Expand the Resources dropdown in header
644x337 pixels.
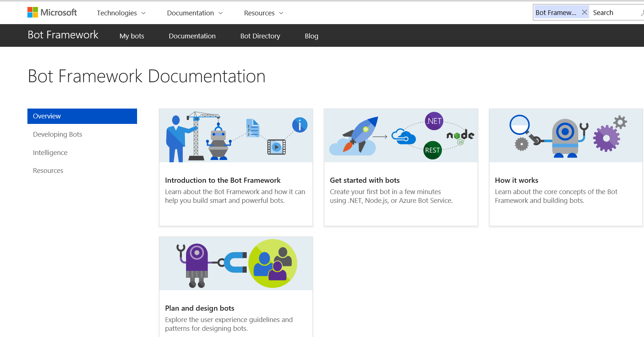pos(264,13)
